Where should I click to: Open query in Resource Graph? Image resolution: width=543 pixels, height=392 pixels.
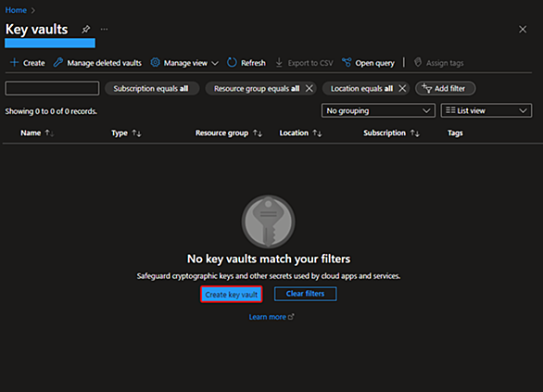coord(368,63)
